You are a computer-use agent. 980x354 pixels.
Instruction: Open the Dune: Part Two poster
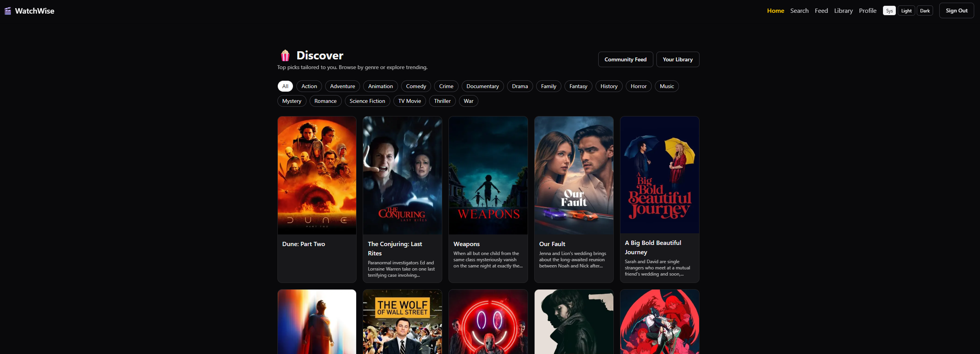[317, 175]
